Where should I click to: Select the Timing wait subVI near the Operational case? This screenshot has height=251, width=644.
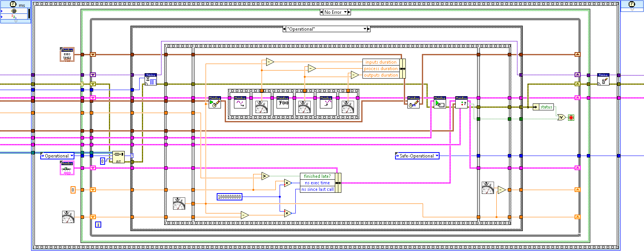coord(151,79)
